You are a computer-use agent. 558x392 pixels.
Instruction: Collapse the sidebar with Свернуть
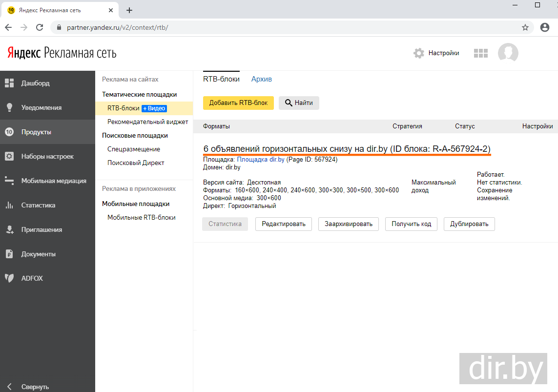tap(29, 387)
